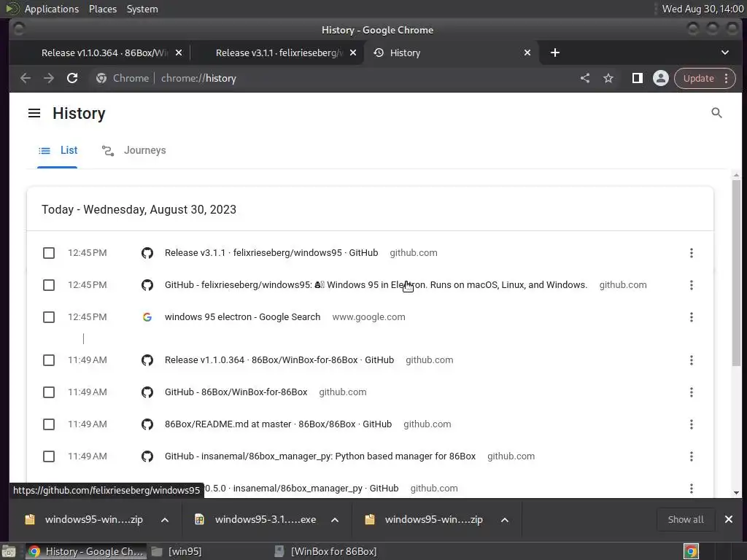747x560 pixels.
Task: Open actions menu for Release v1.1.0.364 entry
Action: [x=692, y=360]
